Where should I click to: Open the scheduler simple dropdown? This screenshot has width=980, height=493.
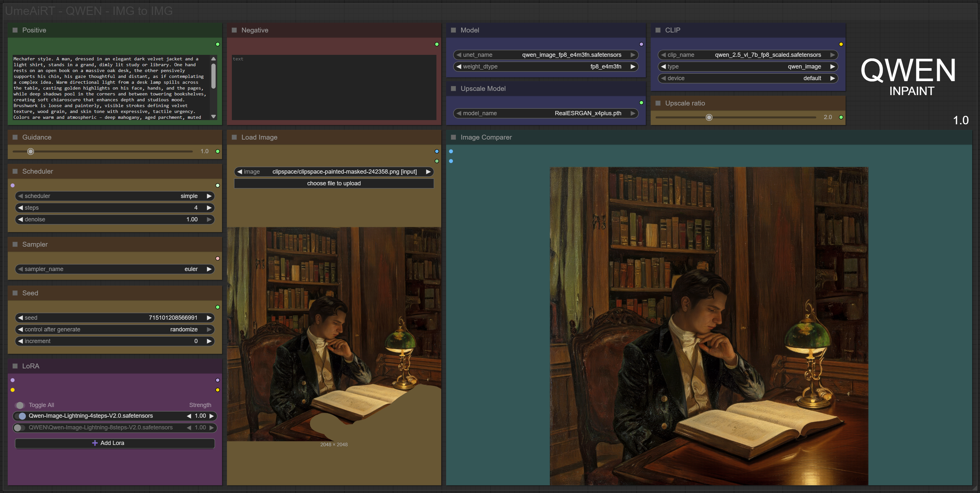coord(114,196)
